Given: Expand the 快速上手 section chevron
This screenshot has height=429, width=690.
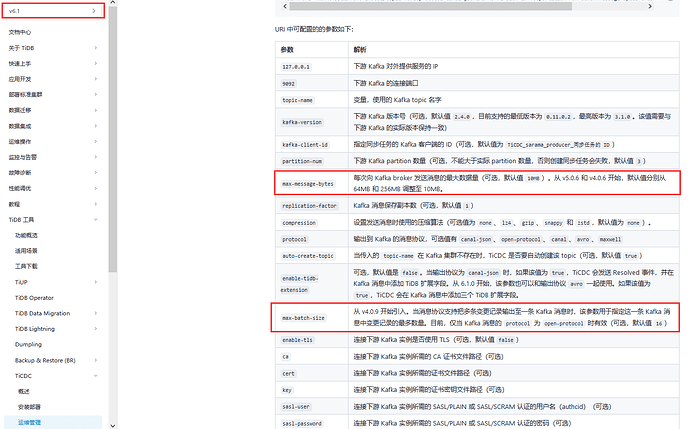Looking at the screenshot, I should (95, 63).
